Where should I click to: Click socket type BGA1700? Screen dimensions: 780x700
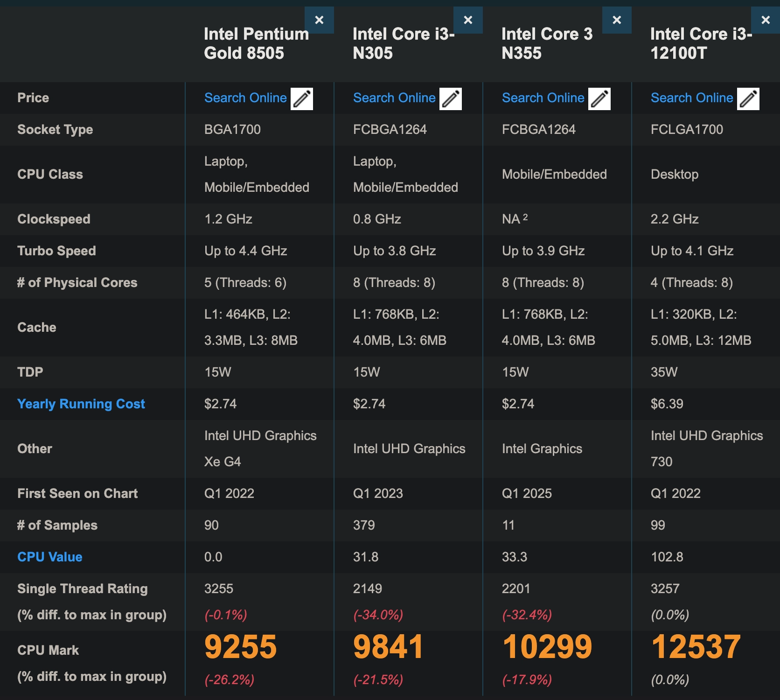[232, 130]
